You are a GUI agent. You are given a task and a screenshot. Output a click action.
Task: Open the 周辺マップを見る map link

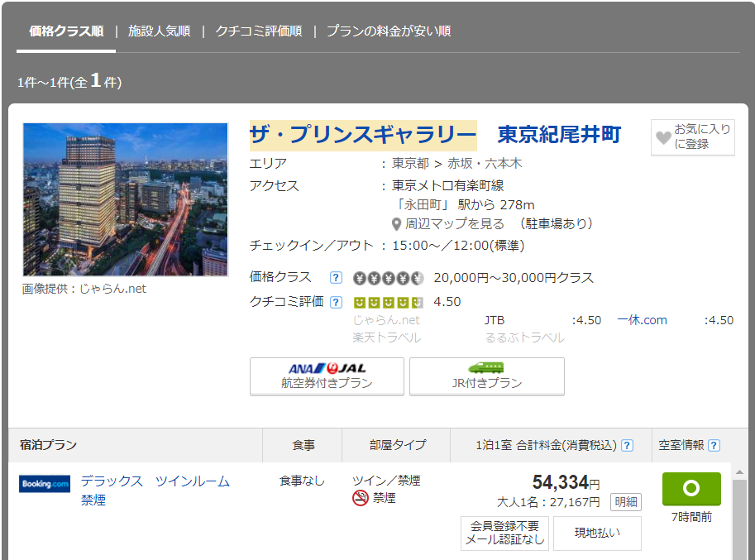(x=455, y=224)
